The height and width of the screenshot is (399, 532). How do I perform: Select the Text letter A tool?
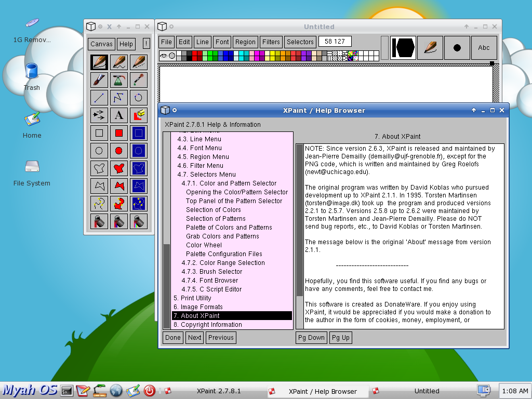119,115
